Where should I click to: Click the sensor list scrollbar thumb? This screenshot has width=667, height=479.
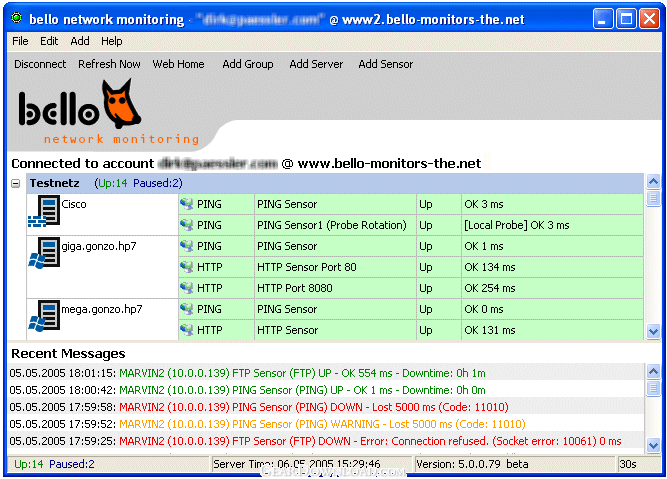click(653, 198)
